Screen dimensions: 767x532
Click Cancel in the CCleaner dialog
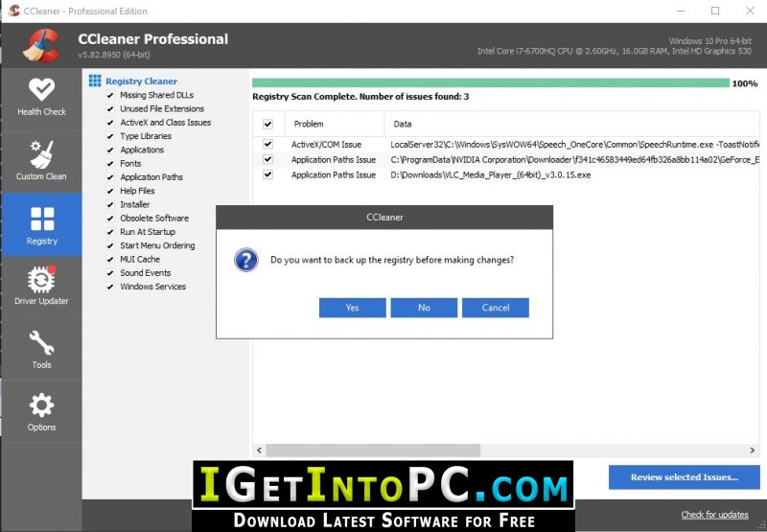[495, 308]
